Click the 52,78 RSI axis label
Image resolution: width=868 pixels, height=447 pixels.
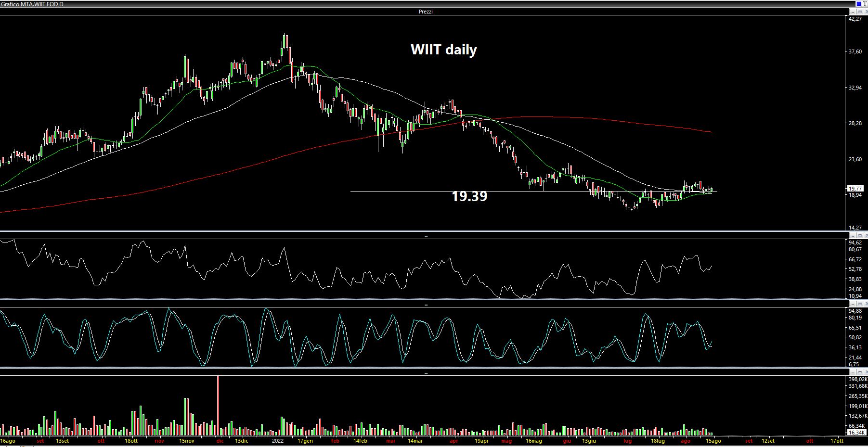point(855,269)
